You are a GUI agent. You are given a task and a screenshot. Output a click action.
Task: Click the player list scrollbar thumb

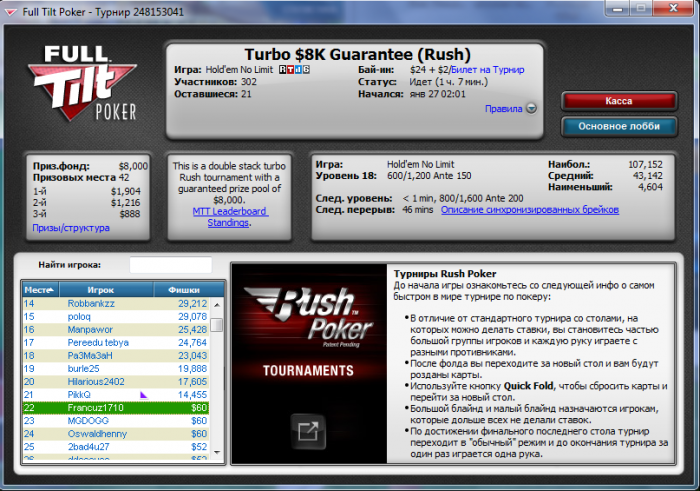[x=217, y=325]
